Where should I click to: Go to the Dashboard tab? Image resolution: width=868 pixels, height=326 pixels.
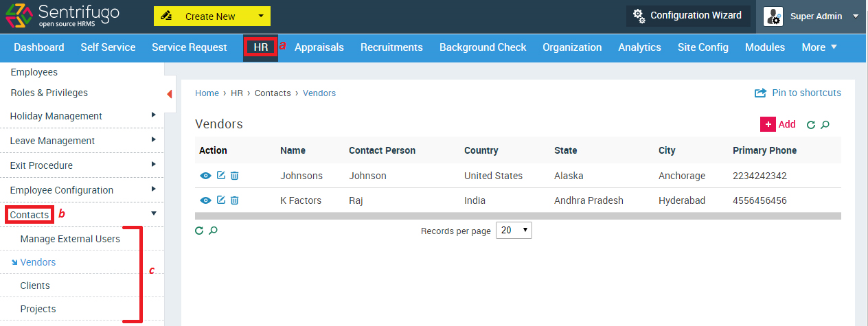click(39, 47)
